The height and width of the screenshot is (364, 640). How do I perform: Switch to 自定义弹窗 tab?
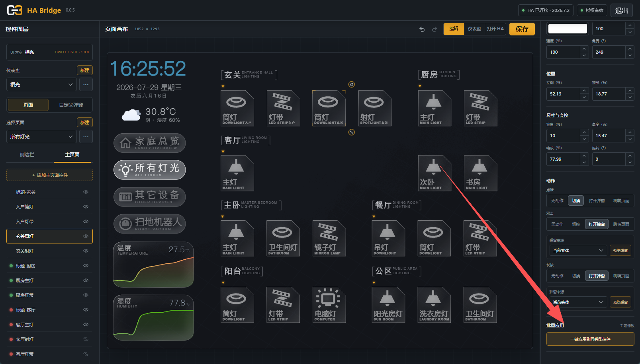point(71,105)
